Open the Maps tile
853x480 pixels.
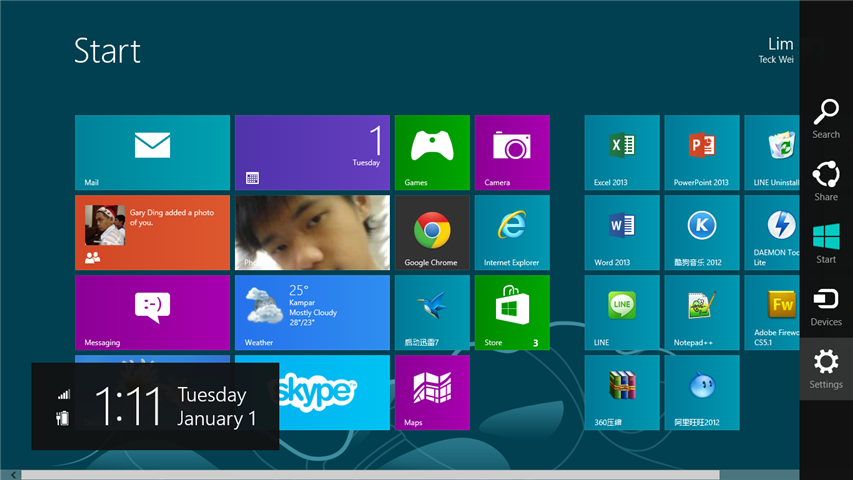pyautogui.click(x=432, y=392)
